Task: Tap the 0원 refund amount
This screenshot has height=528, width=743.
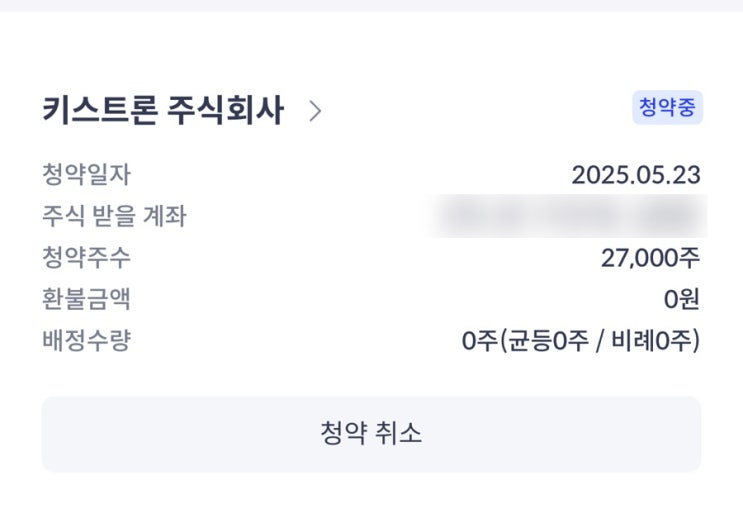Action: [x=681, y=299]
